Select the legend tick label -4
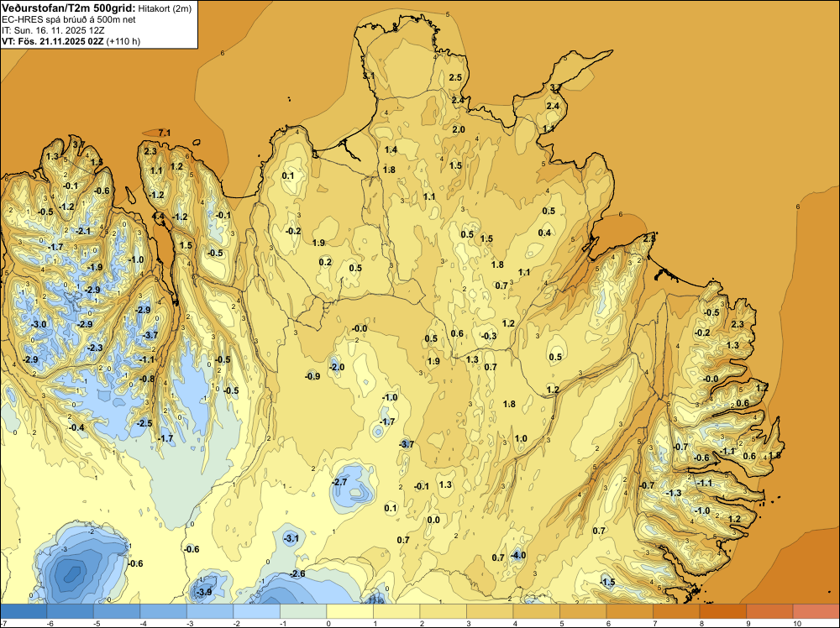This screenshot has width=840, height=628. pos(143,623)
